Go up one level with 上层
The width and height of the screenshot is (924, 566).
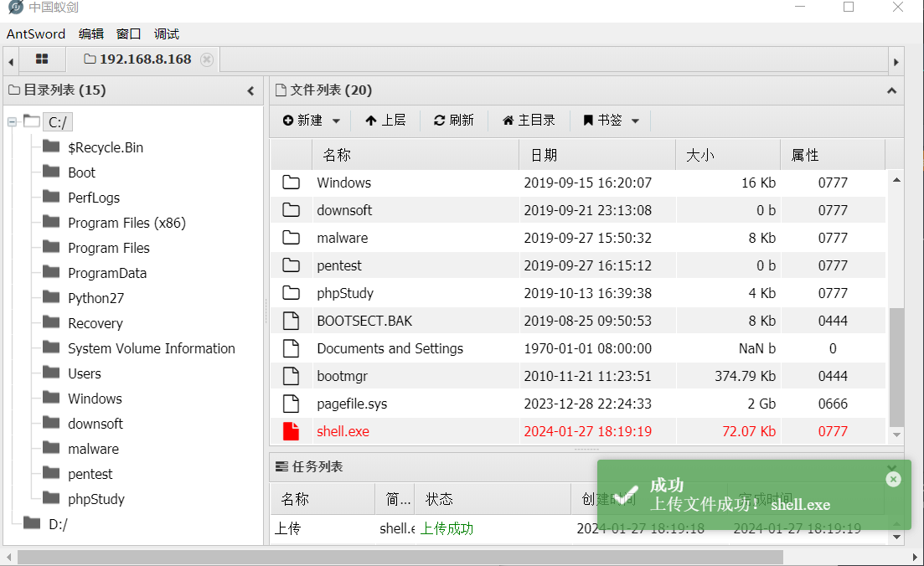click(385, 121)
